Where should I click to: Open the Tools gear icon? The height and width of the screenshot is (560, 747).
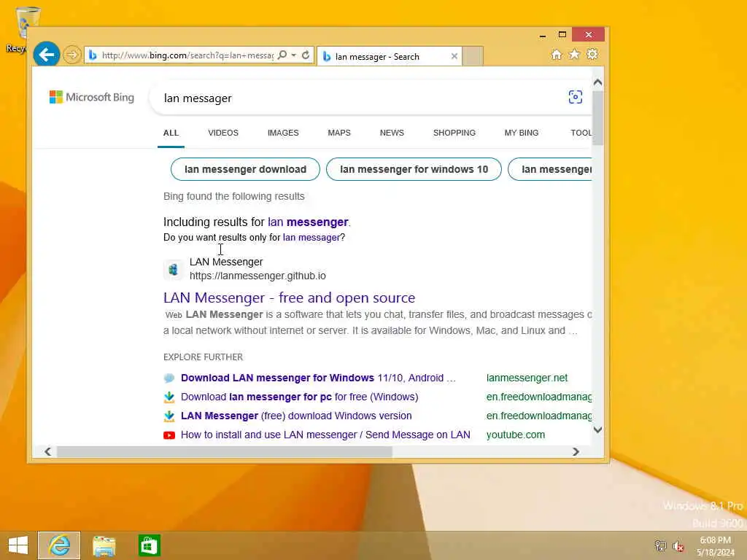592,55
